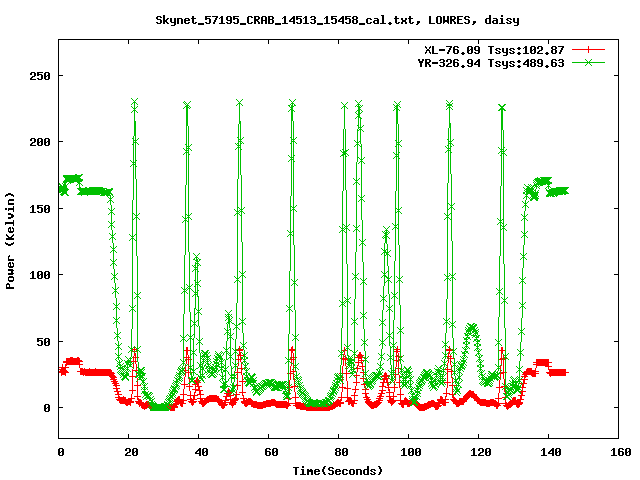Click the Power (Kelvin) axis label
The image size is (640, 480).
point(10,241)
